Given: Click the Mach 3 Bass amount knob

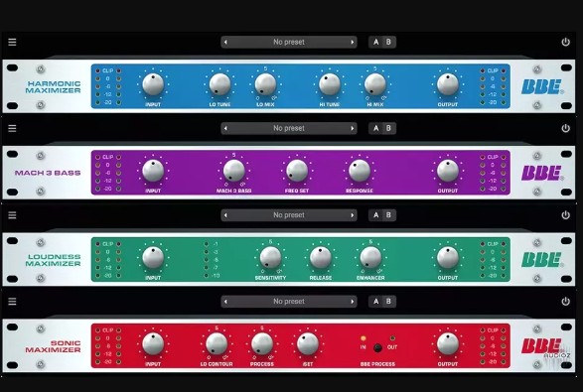Looking at the screenshot, I should tap(233, 171).
